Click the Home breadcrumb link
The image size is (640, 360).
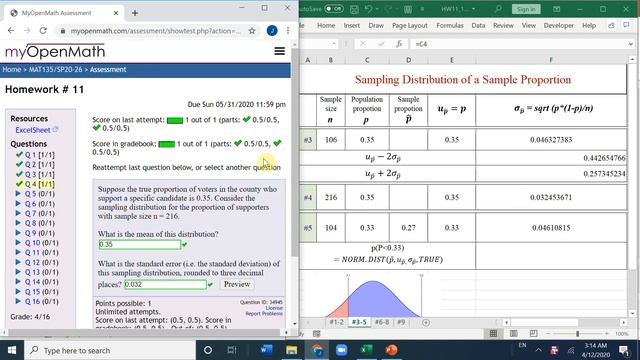pos(11,69)
